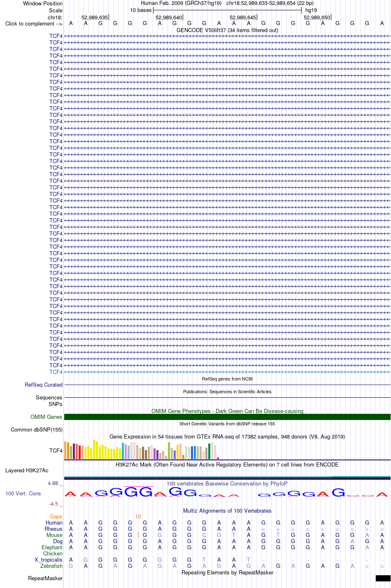Click coordinate marker 52,989,645
This screenshot has width=391, height=588.
243,18
